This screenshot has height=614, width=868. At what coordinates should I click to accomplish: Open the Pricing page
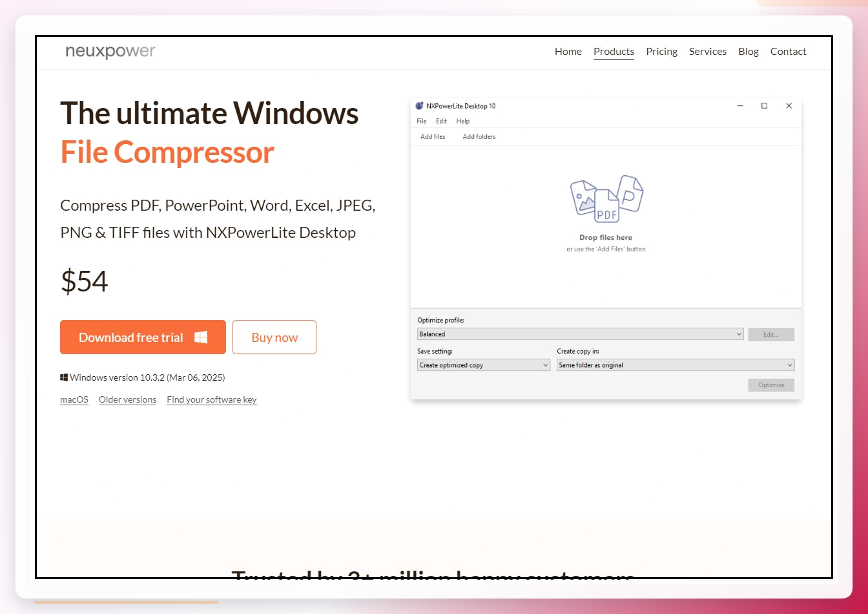(x=662, y=52)
